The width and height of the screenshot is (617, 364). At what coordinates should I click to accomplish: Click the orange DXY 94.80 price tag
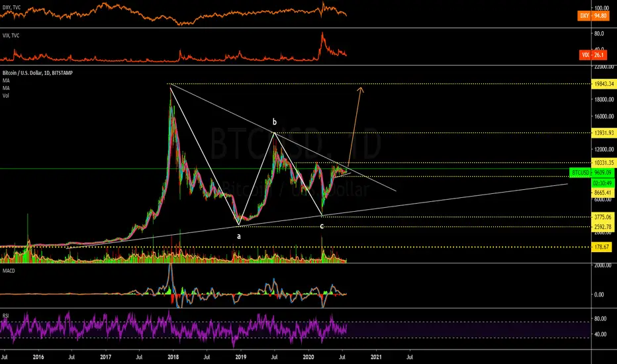pos(593,16)
